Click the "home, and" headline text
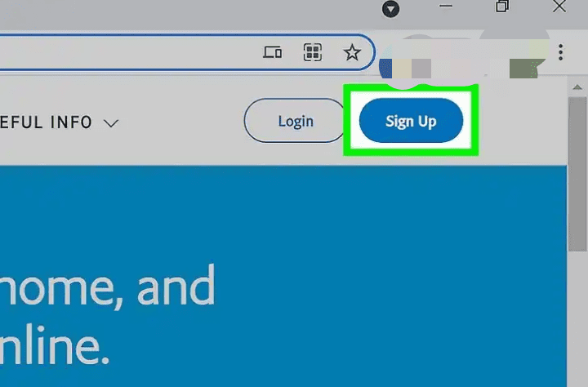 coord(107,287)
